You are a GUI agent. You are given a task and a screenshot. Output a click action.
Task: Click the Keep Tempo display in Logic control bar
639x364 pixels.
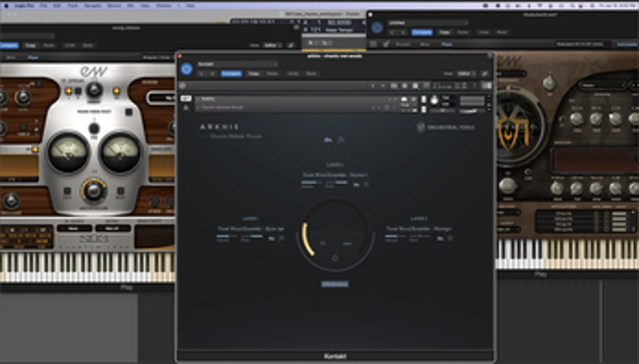339,30
